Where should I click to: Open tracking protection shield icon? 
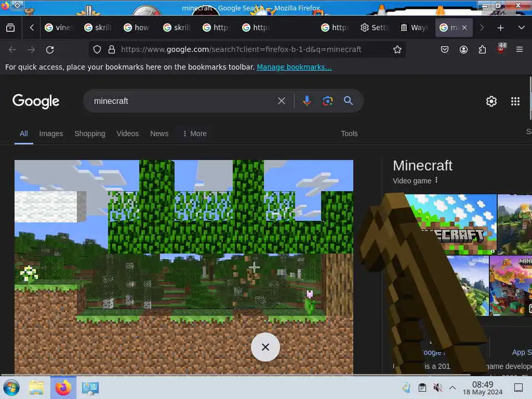click(x=97, y=50)
